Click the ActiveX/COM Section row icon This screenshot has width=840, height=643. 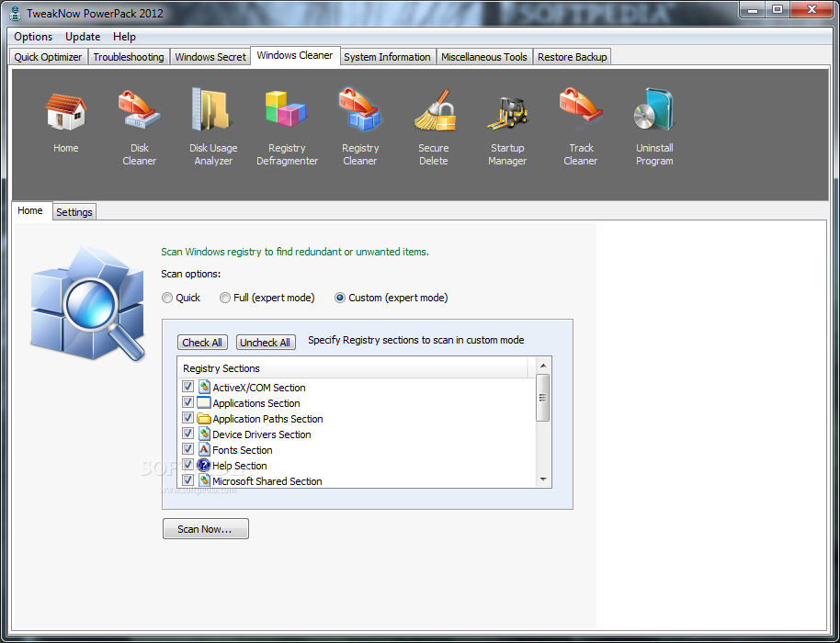pyautogui.click(x=204, y=387)
